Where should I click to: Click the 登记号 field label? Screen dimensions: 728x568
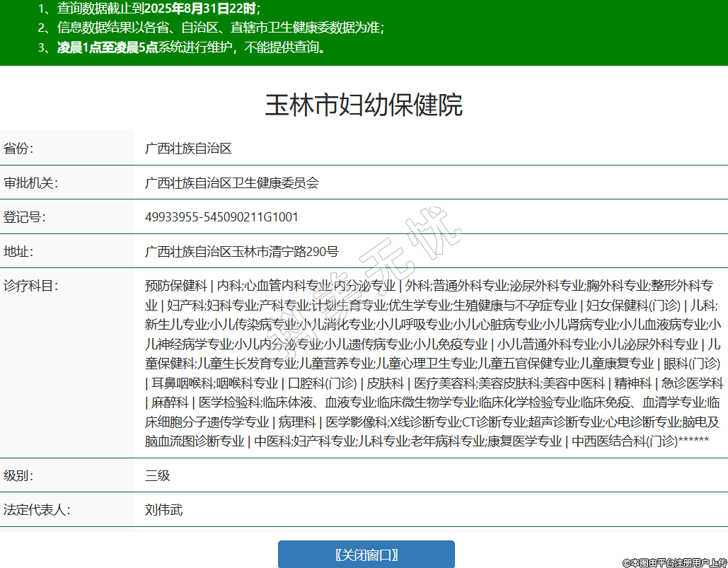[x=25, y=217]
